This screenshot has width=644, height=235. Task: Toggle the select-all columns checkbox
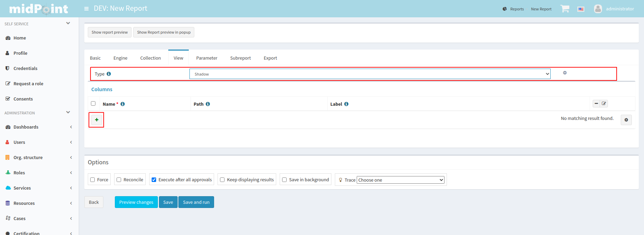(x=93, y=104)
